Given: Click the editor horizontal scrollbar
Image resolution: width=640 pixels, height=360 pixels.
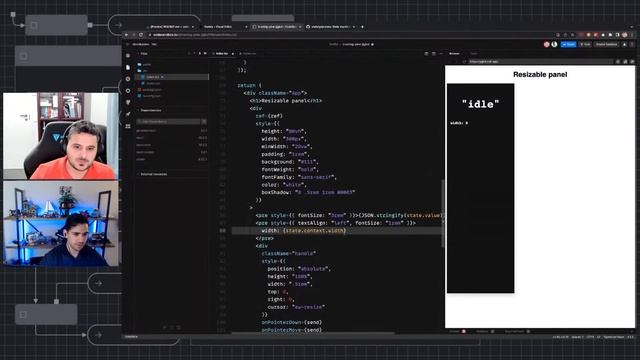Looking at the screenshot, I should tap(313, 333).
